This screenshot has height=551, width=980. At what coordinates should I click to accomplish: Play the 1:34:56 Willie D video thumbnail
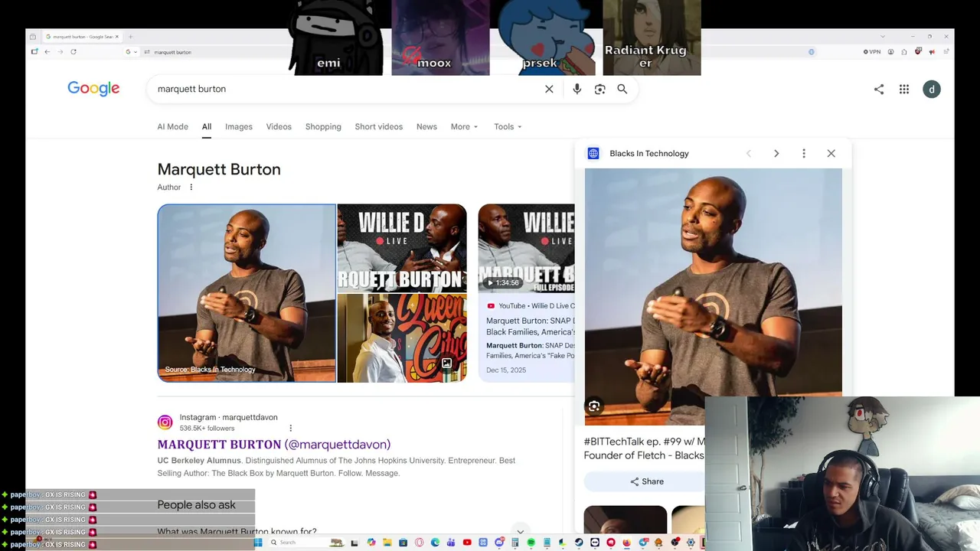pyautogui.click(x=526, y=249)
